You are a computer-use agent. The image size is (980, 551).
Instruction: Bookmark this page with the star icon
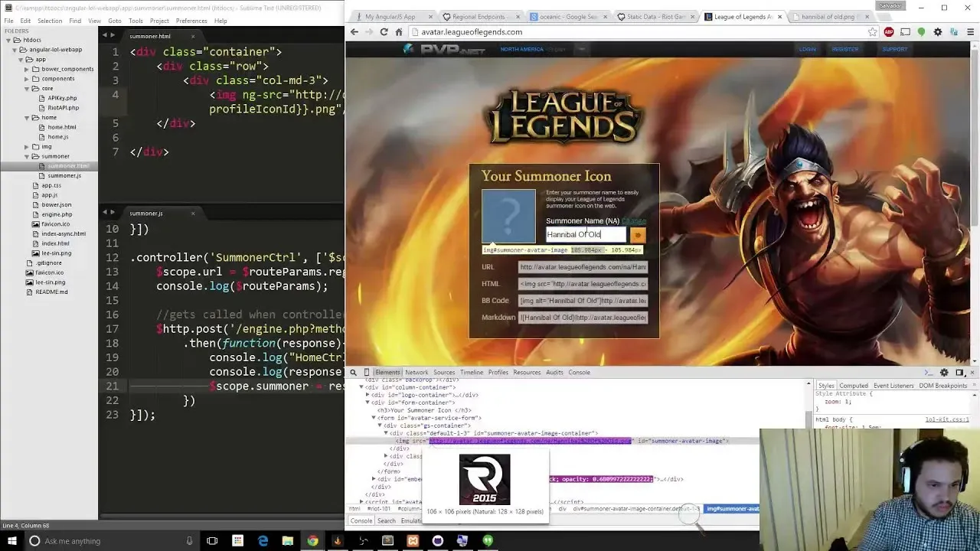[x=872, y=32]
